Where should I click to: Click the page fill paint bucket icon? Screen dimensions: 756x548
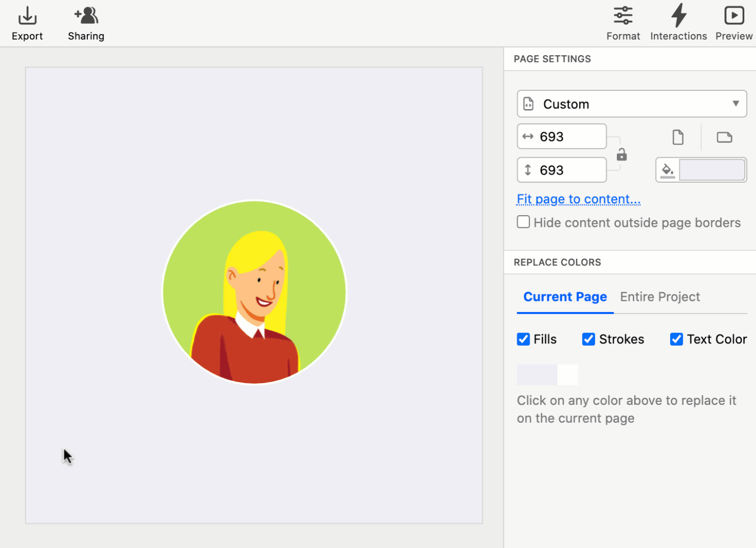click(x=668, y=170)
